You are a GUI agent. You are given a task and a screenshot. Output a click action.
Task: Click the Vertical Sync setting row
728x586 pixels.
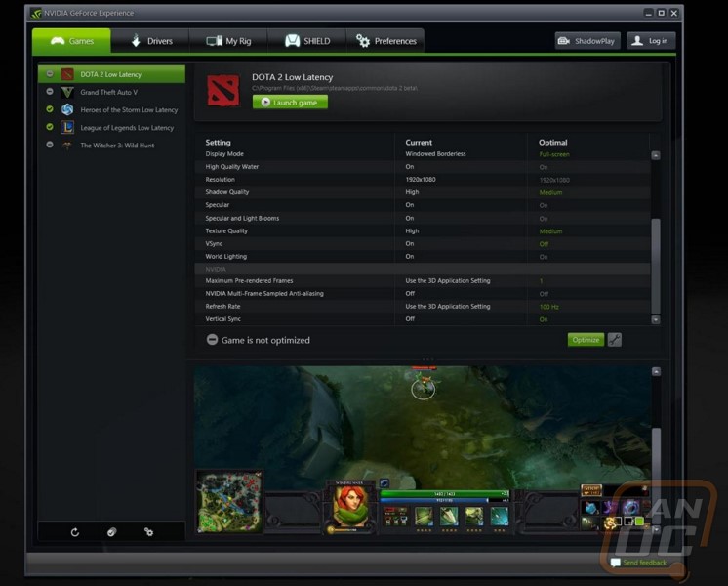pyautogui.click(x=422, y=318)
